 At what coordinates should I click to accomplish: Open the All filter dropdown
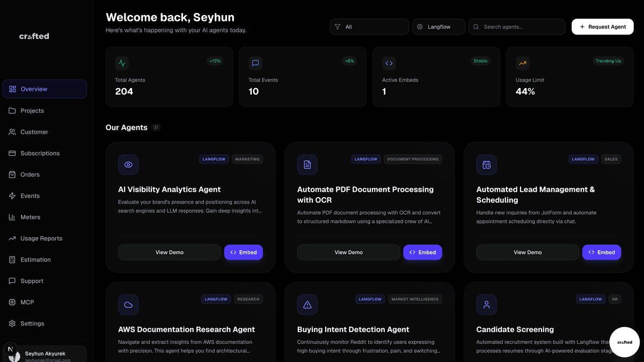pyautogui.click(x=369, y=27)
